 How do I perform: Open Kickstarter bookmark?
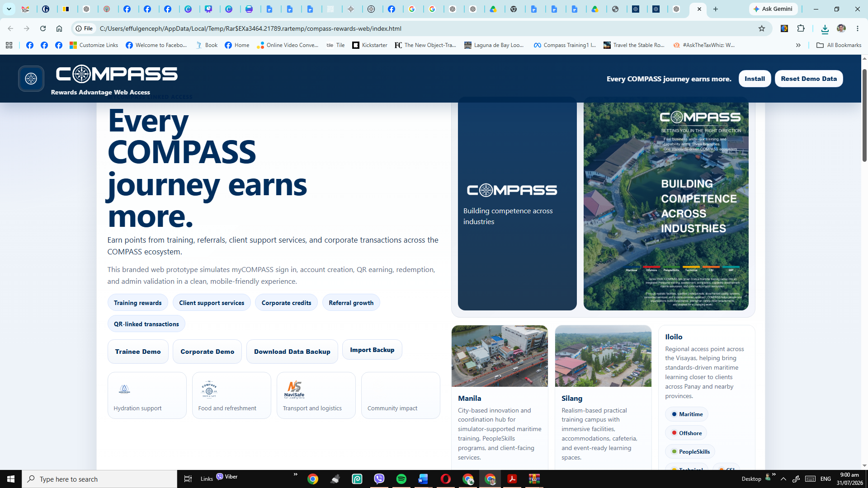pyautogui.click(x=370, y=45)
